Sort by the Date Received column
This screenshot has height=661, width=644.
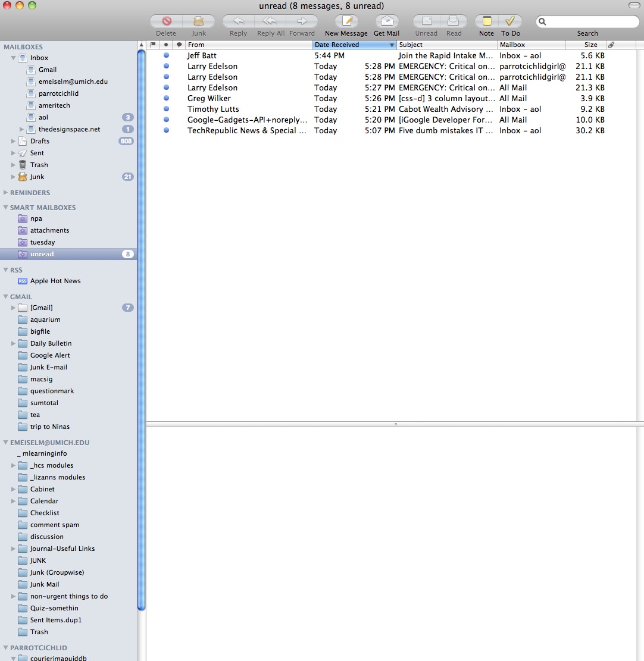coord(351,45)
